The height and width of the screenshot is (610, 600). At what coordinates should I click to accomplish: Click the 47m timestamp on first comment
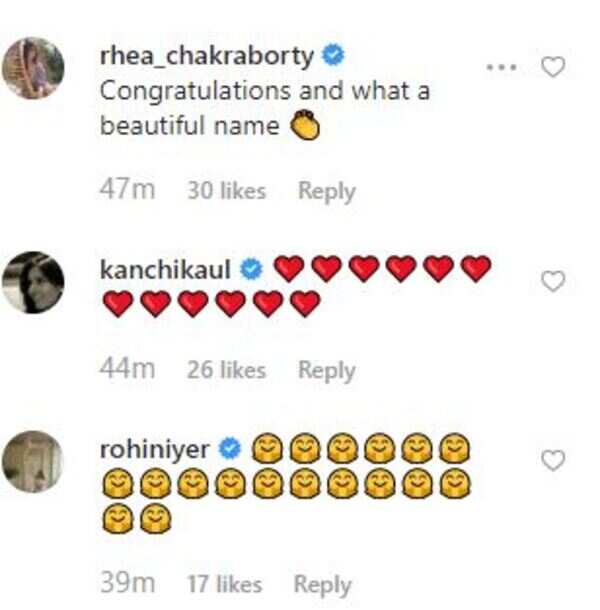click(x=127, y=191)
